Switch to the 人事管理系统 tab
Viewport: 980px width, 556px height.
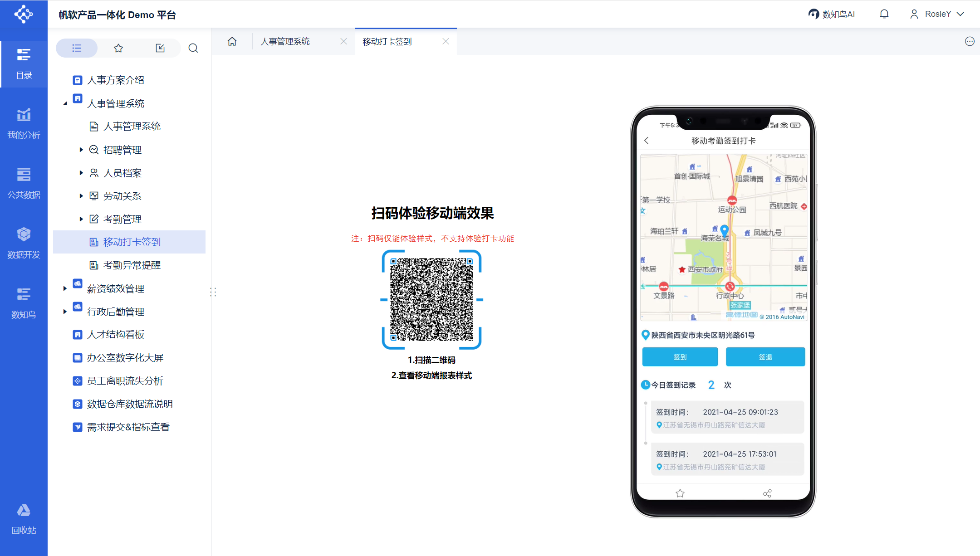coord(285,41)
